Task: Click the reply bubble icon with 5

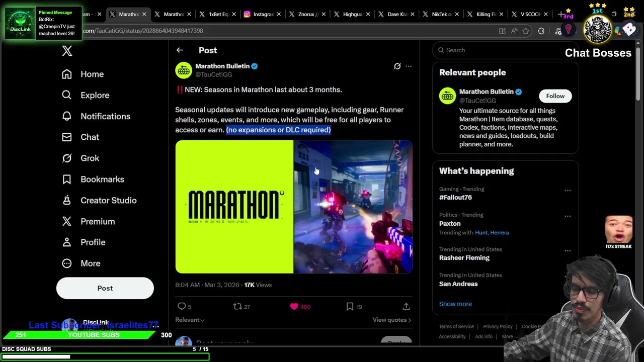Action: click(x=182, y=306)
